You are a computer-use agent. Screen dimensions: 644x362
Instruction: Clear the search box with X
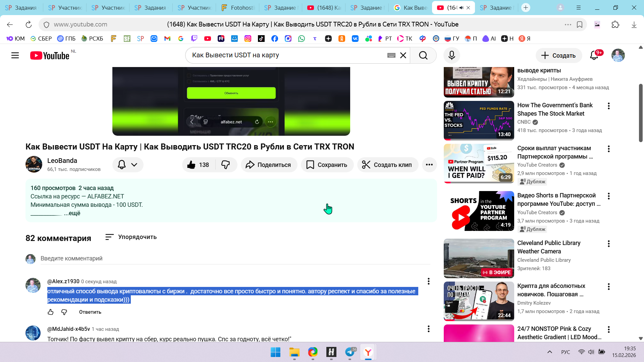(x=403, y=55)
